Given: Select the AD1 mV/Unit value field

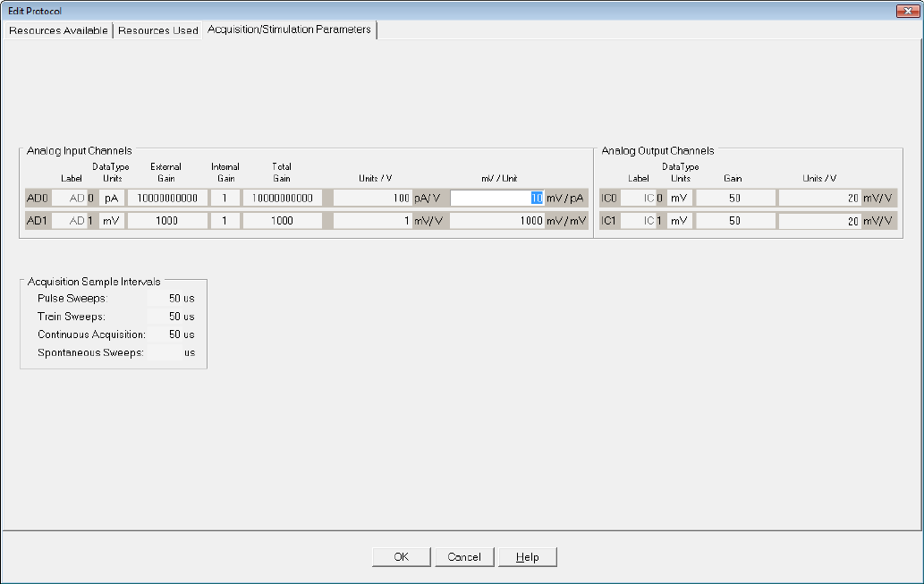Looking at the screenshot, I should tap(496, 221).
